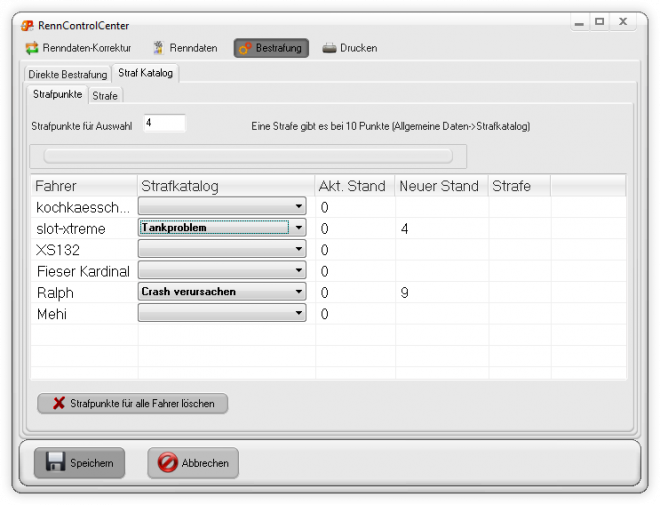Click the progress bar above the driver table
Screen dimensions: 660x505
tap(247, 156)
